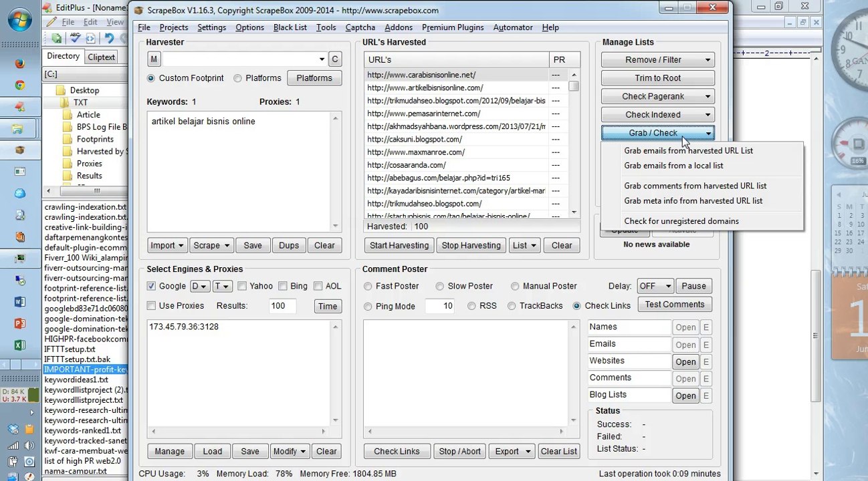Click the keywords text area
The width and height of the screenshot is (868, 481).
239,172
